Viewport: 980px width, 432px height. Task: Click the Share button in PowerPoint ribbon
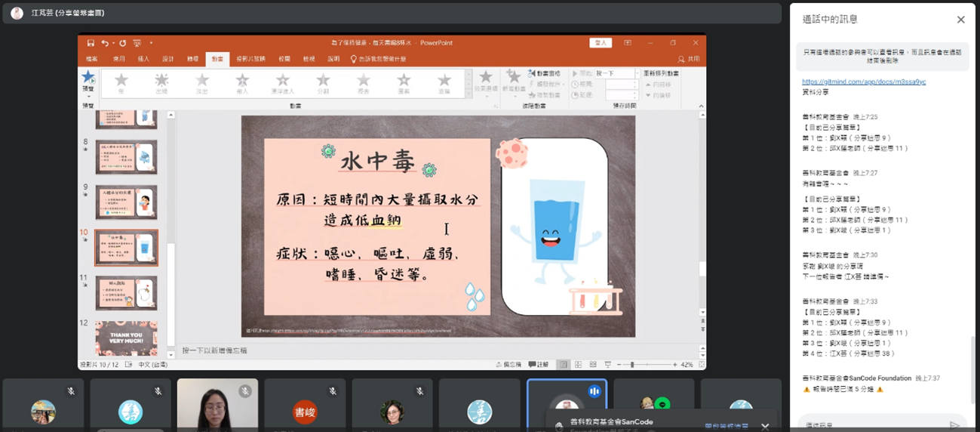coord(689,59)
